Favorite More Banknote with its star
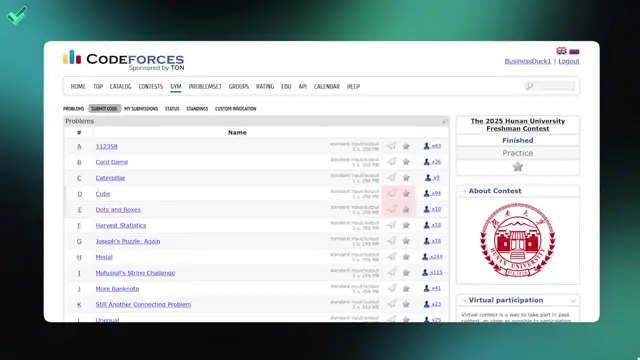This screenshot has height=360, width=640. 406,288
